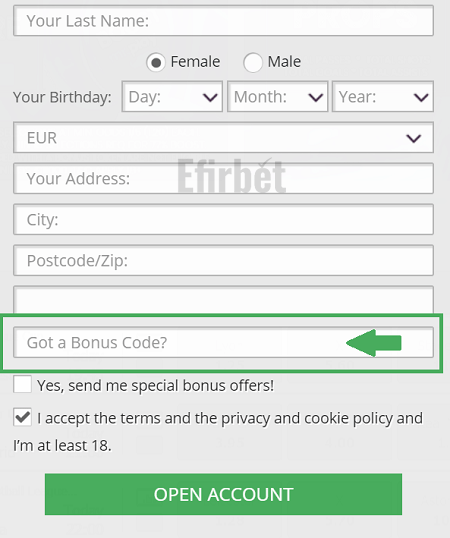Click the OPEN ACCOUNT button
The width and height of the screenshot is (450, 538).
[x=223, y=494]
